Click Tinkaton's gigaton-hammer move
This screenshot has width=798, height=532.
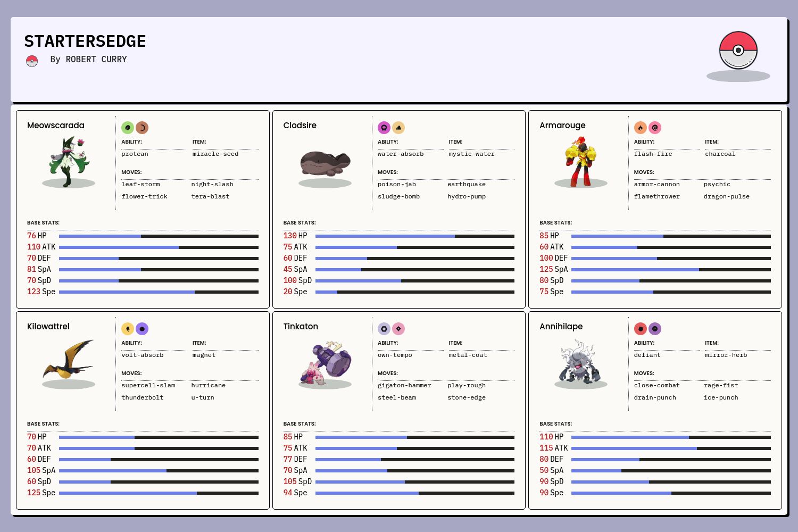(404, 385)
